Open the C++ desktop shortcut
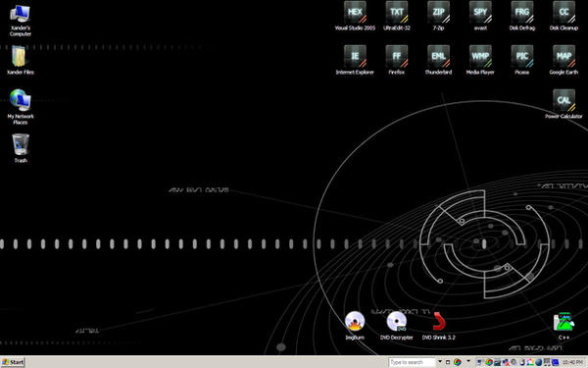 point(563,326)
